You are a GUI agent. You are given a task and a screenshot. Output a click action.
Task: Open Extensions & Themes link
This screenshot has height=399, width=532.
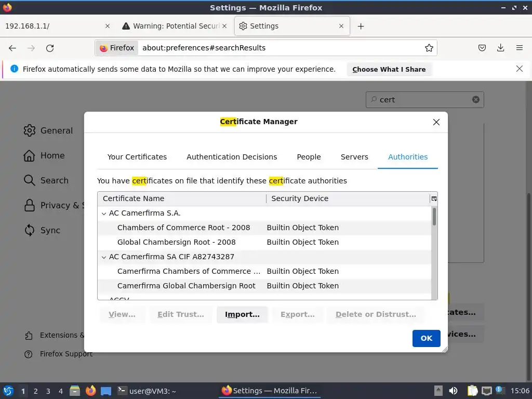54,335
